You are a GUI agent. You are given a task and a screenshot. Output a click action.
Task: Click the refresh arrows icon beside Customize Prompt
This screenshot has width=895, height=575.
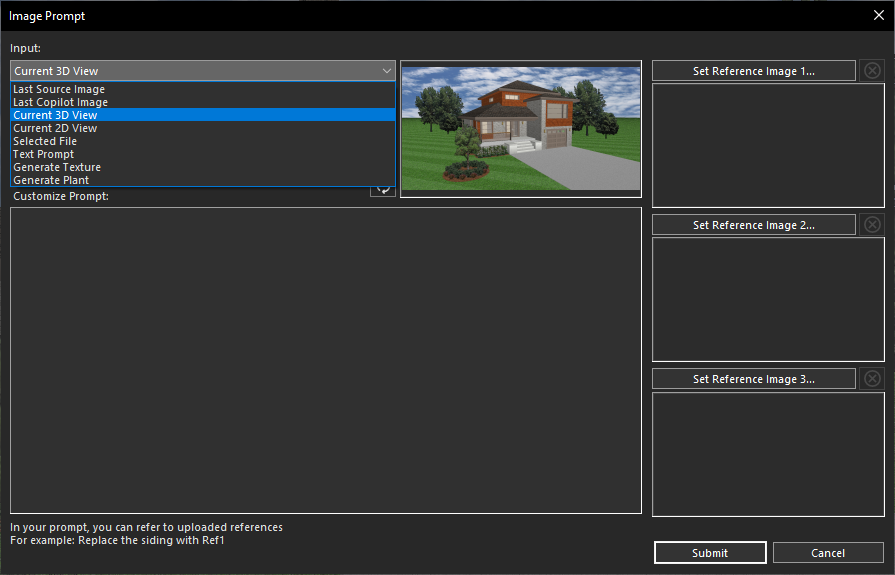(382, 191)
